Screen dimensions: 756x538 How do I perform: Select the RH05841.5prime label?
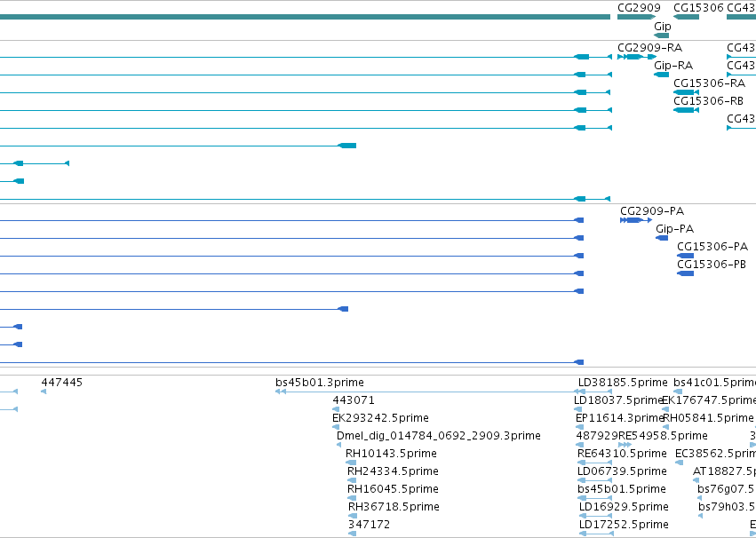click(x=708, y=418)
